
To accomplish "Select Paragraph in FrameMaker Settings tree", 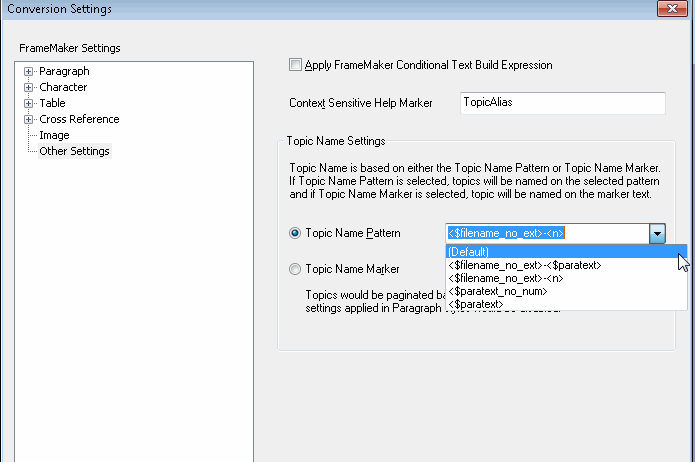I will [x=64, y=71].
